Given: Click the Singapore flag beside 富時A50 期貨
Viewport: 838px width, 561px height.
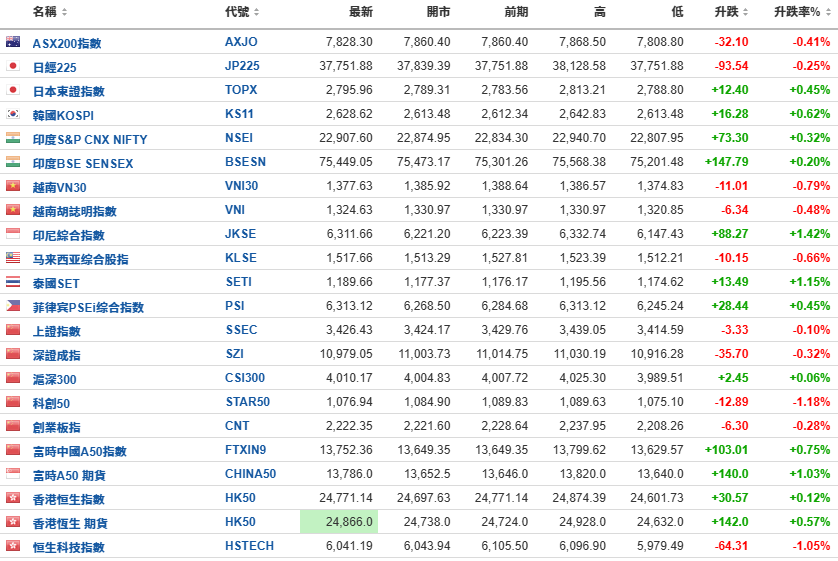Looking at the screenshot, I should [13, 474].
